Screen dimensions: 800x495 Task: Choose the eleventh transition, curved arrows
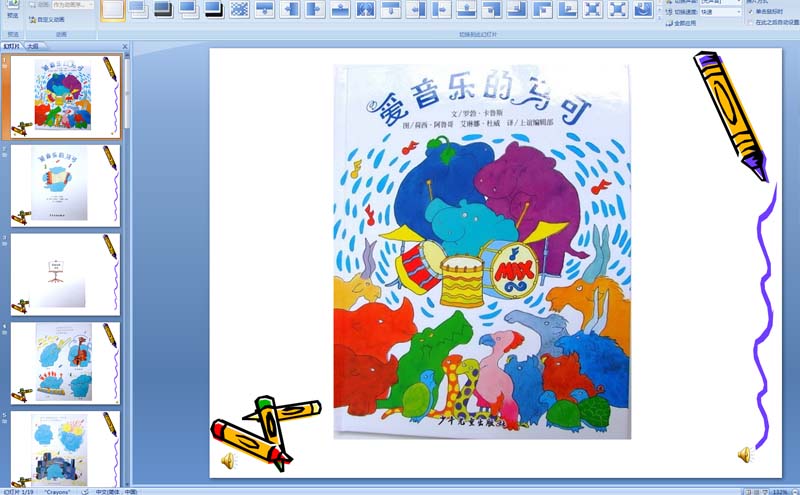pos(365,9)
